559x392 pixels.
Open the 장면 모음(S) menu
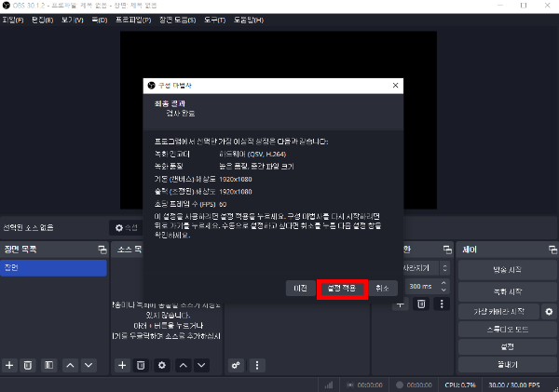click(x=178, y=20)
